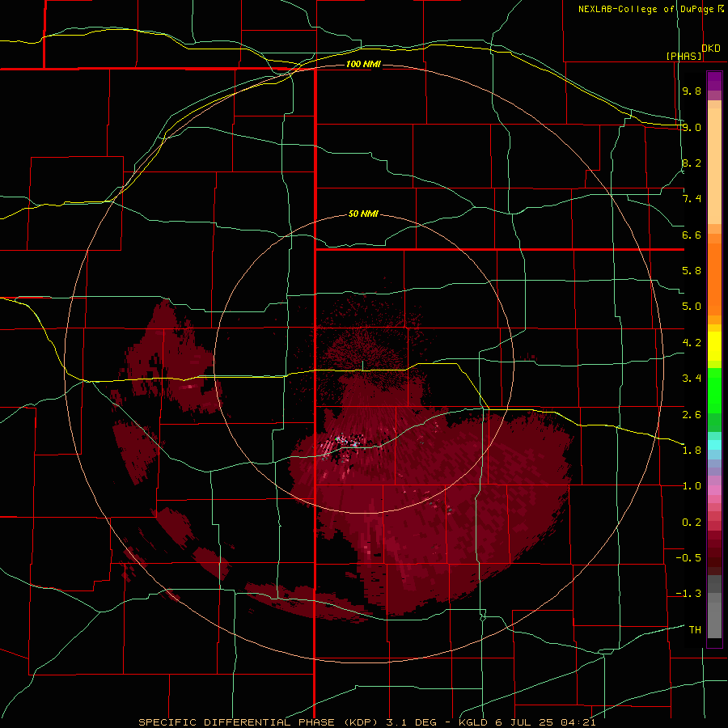Pick the purple segment atop the color bar
This screenshot has width=728, height=728.
(714, 81)
